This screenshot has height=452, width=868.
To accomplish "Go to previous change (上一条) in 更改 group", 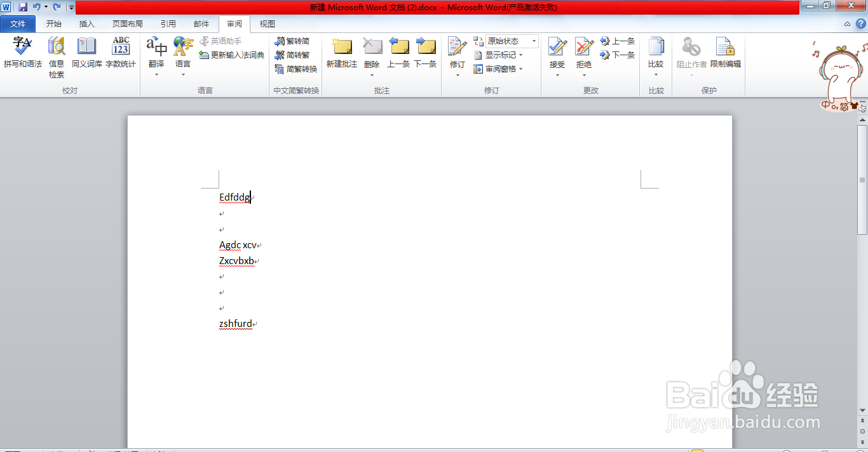I will click(x=618, y=41).
